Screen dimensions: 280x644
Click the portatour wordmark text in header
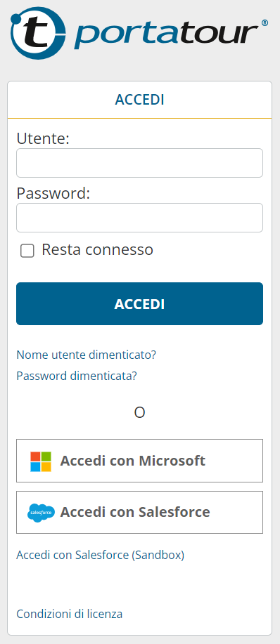click(x=166, y=35)
